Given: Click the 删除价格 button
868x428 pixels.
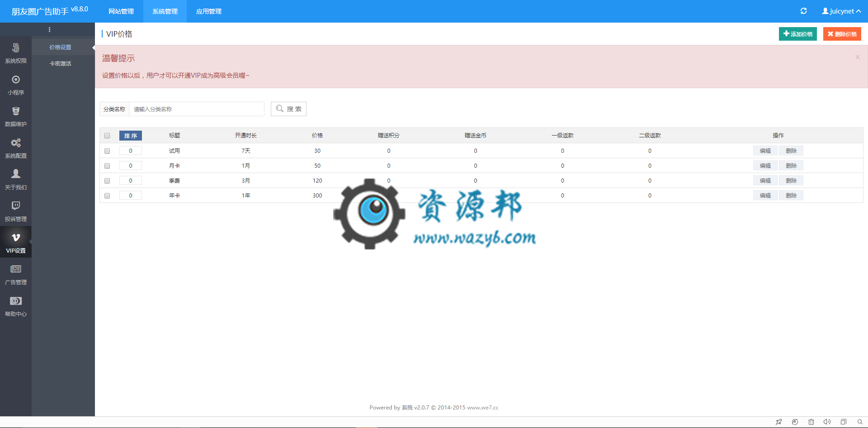Looking at the screenshot, I should click(842, 34).
